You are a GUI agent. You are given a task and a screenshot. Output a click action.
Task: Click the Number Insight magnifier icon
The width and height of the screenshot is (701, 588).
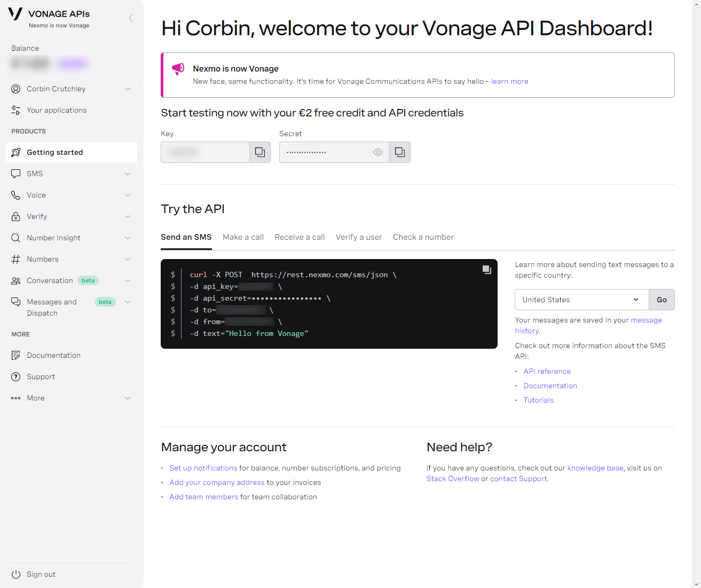16,238
